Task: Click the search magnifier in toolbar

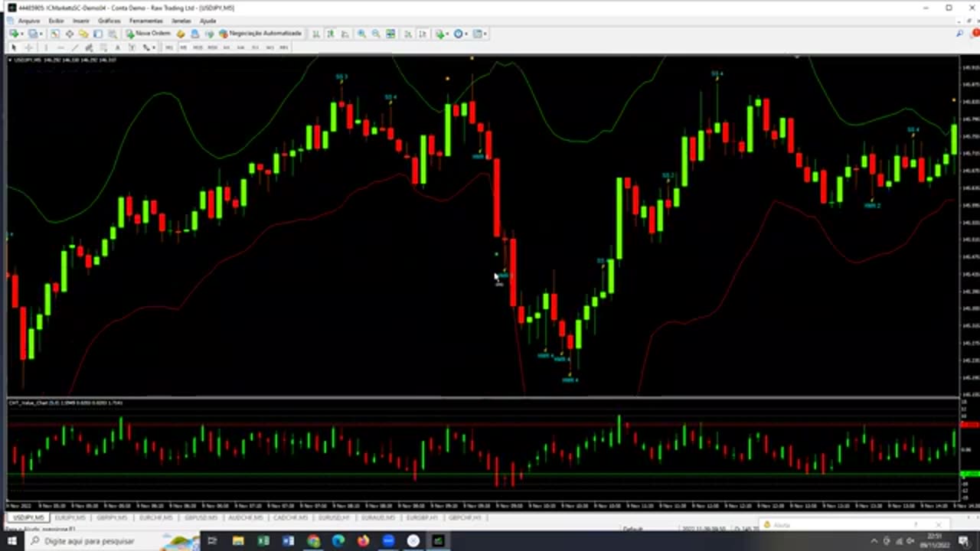Action: point(960,34)
